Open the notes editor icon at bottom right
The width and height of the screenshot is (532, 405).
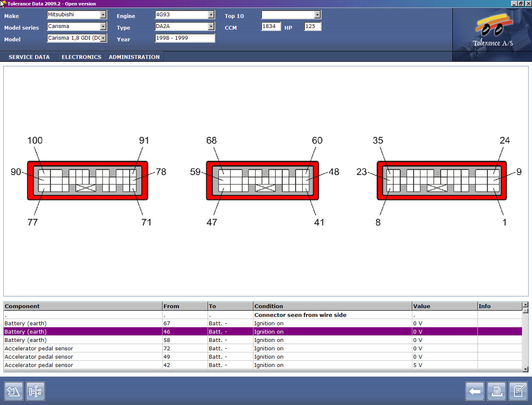pos(518,391)
